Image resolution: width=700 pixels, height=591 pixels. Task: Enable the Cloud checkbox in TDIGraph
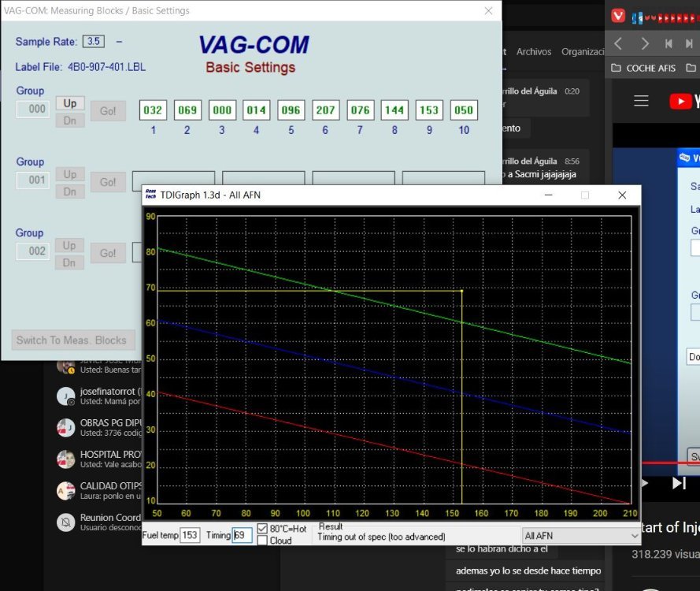coord(262,541)
